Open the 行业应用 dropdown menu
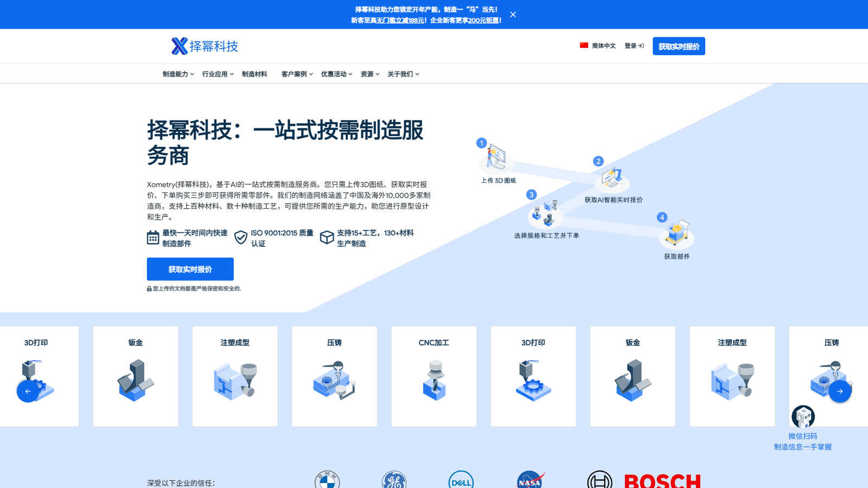 pos(216,74)
